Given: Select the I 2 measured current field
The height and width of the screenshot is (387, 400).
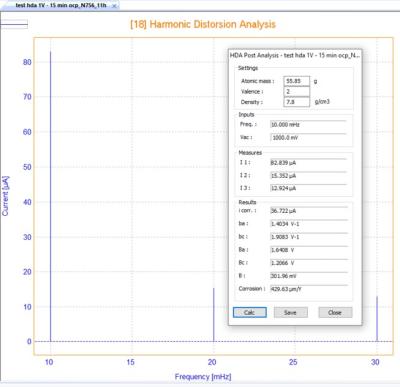Looking at the screenshot, I should pyautogui.click(x=308, y=175).
